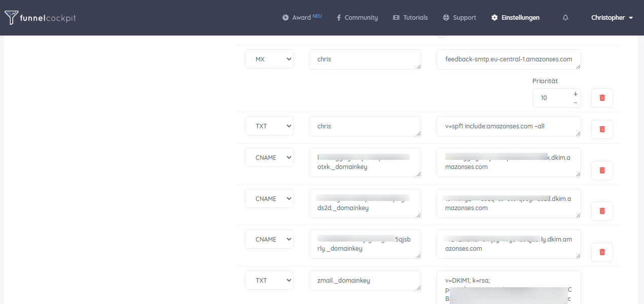The image size is (644, 304).
Task: Delete the otxk._domainkey CNAME record
Action: coord(602,171)
